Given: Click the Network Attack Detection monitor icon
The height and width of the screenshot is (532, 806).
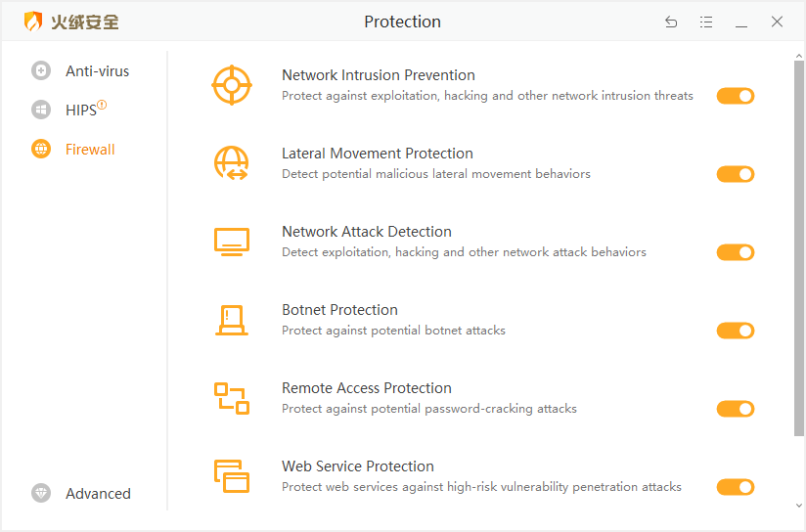Looking at the screenshot, I should click(232, 242).
